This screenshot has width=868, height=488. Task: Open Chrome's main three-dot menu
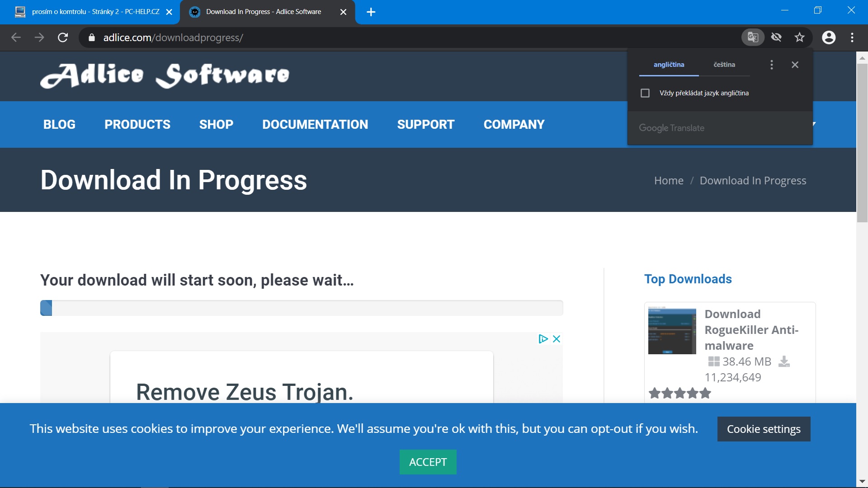click(x=852, y=37)
